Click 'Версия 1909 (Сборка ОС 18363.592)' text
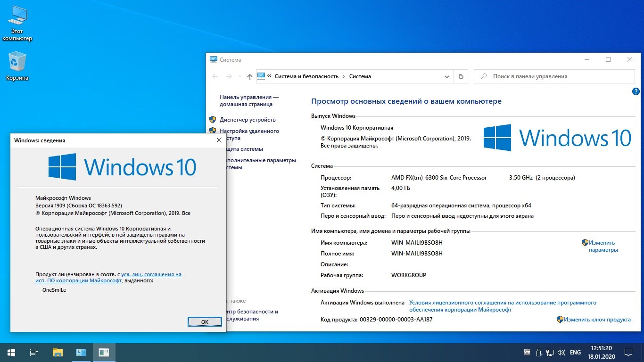The height and width of the screenshot is (362, 644). coord(79,206)
